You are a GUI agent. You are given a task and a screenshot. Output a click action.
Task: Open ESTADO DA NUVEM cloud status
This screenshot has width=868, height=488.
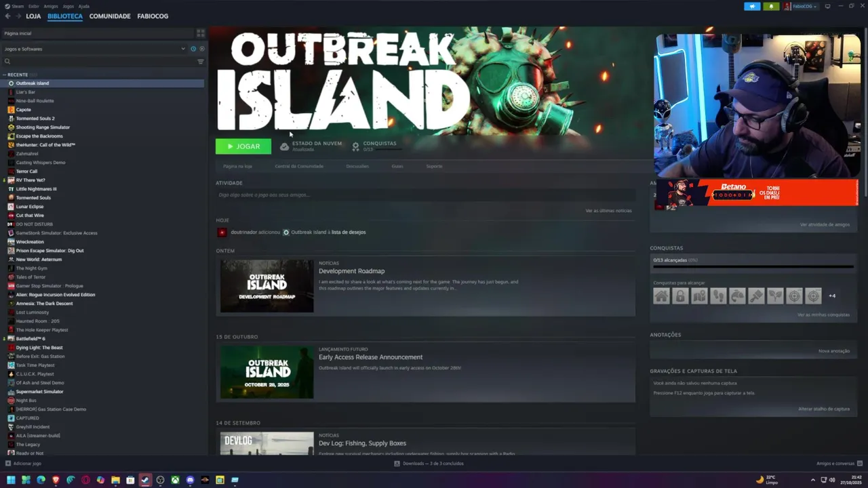tap(311, 146)
